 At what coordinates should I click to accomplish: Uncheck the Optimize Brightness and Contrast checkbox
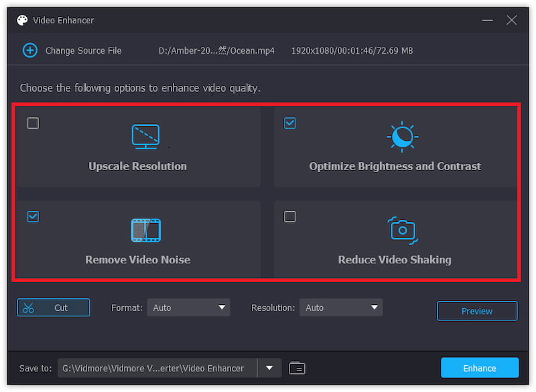[290, 123]
